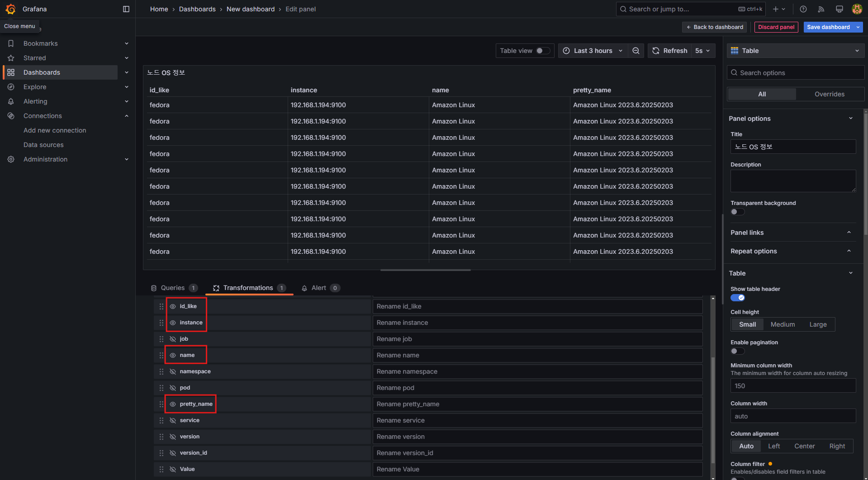Hide the id_like field
This screenshot has height=480, width=868.
tap(173, 306)
